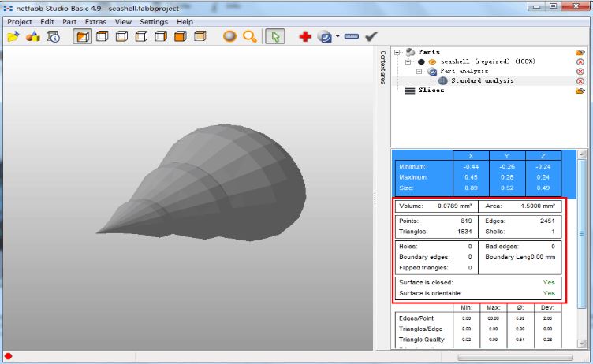Viewport: 593px width, 364px height.
Task: Open the Extras menu
Action: coord(95,21)
